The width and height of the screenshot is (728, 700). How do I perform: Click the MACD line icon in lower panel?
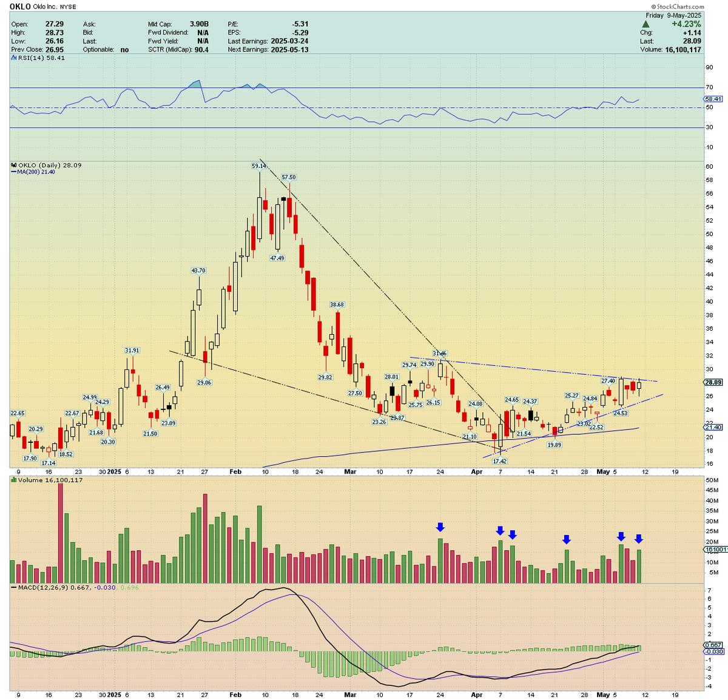point(15,587)
